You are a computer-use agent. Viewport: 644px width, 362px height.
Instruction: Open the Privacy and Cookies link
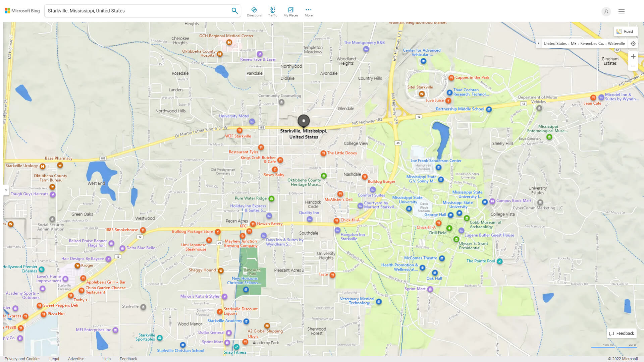(x=22, y=359)
